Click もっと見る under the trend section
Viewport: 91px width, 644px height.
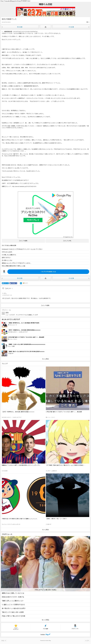pyautogui.click(x=46, y=530)
